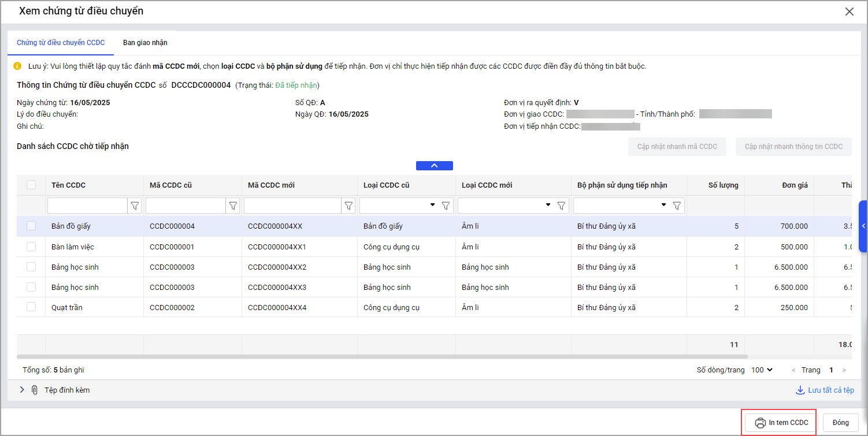Open Chứng từ điều chuyển CCDC tab
Screen dimensions: 868x436
61,43
